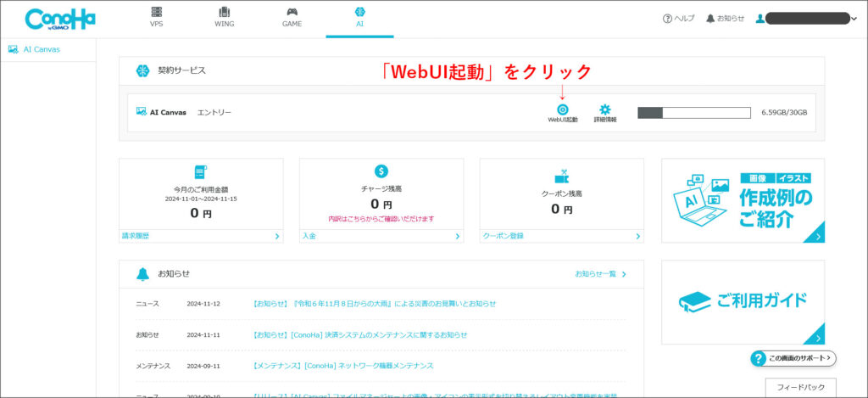Open the 決済システムのメンテナンス notice
Screen dimensions: 868x398
tap(359, 335)
